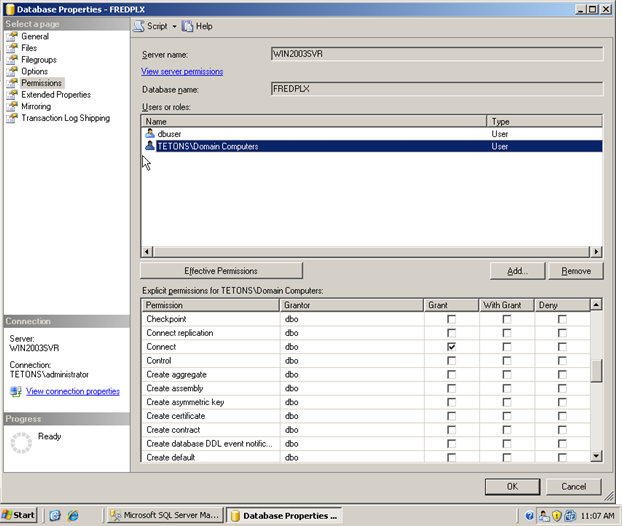Check Deny for Connect replication permission
Image resolution: width=622 pixels, height=526 pixels.
point(562,333)
